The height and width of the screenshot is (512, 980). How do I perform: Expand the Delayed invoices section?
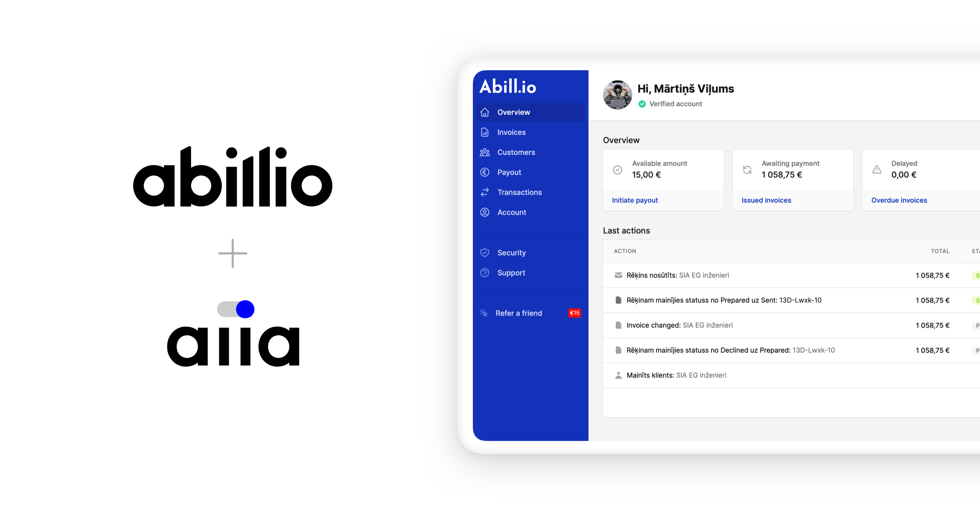pos(900,200)
